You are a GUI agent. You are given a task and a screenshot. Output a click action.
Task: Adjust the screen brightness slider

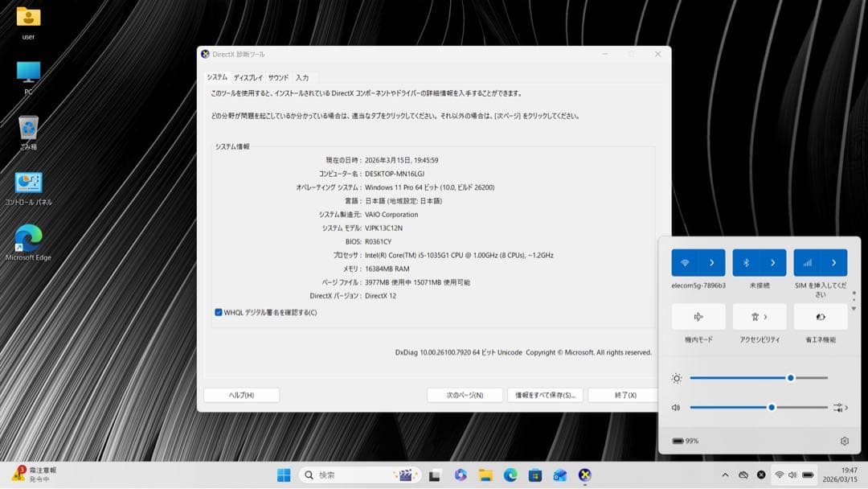coord(789,377)
